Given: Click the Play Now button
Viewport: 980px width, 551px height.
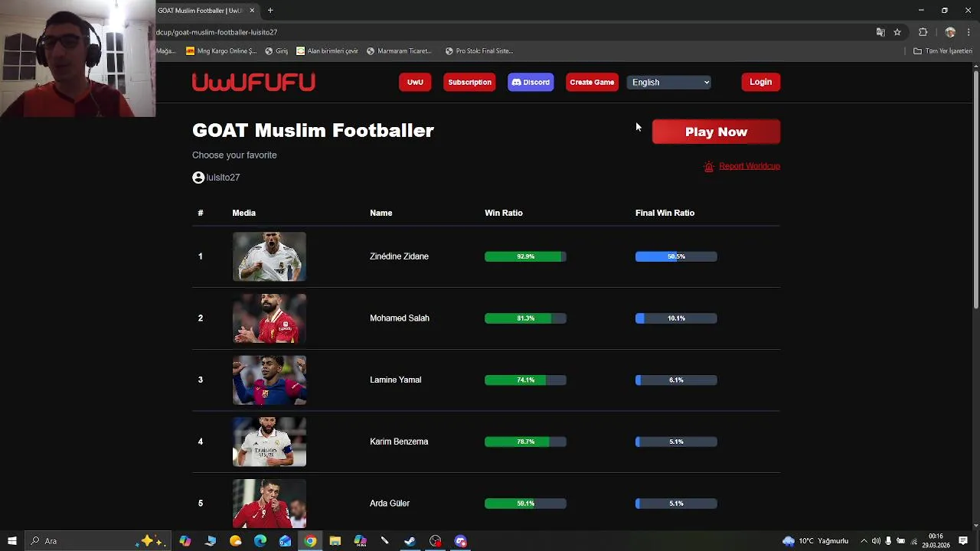Looking at the screenshot, I should point(716,132).
